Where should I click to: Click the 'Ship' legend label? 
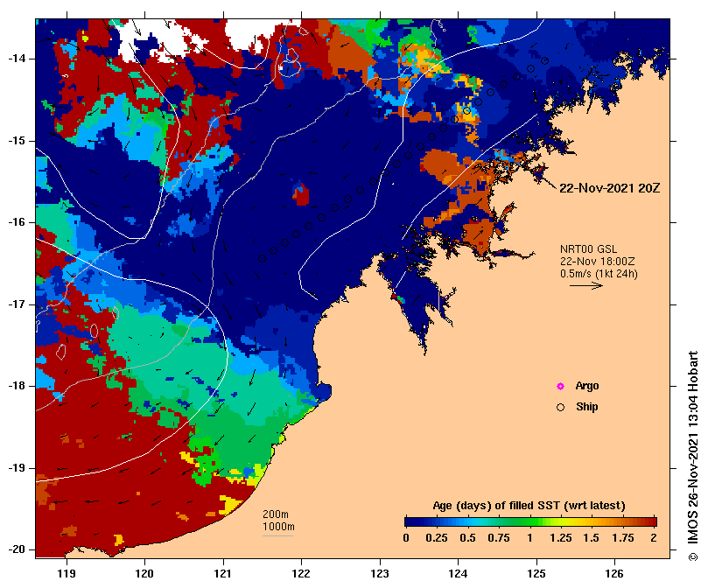click(587, 407)
